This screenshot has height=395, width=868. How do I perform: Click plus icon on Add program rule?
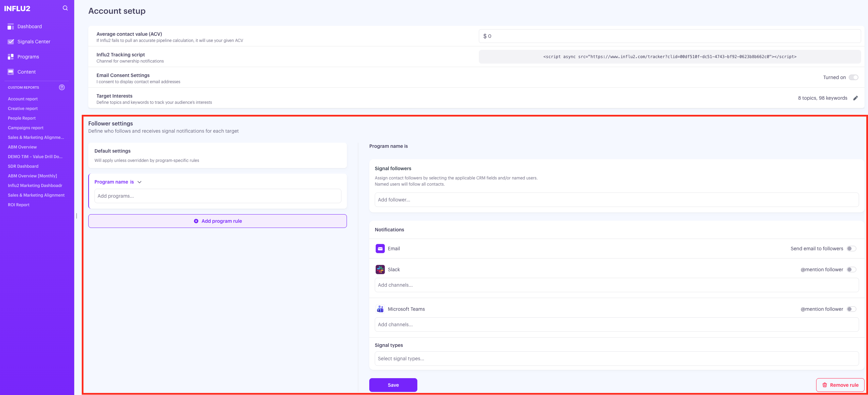[x=196, y=221]
